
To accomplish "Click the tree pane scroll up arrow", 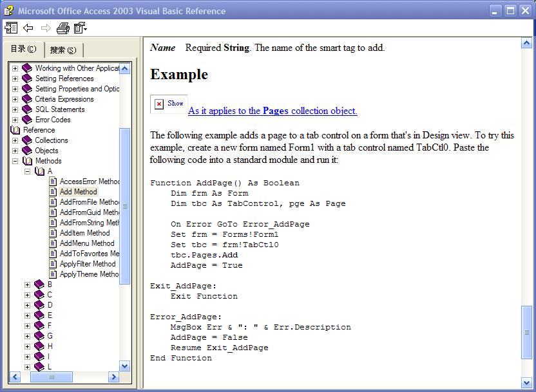I will click(125, 68).
